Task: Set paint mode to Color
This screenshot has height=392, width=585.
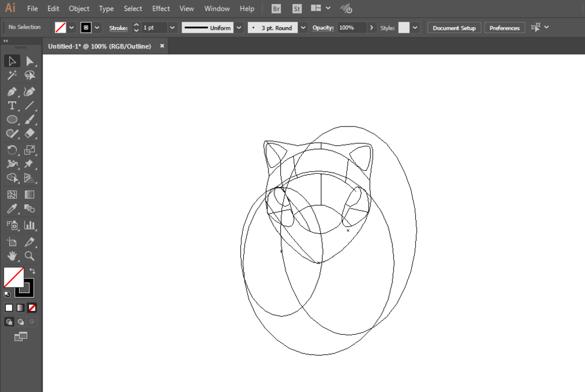Action: click(9, 308)
